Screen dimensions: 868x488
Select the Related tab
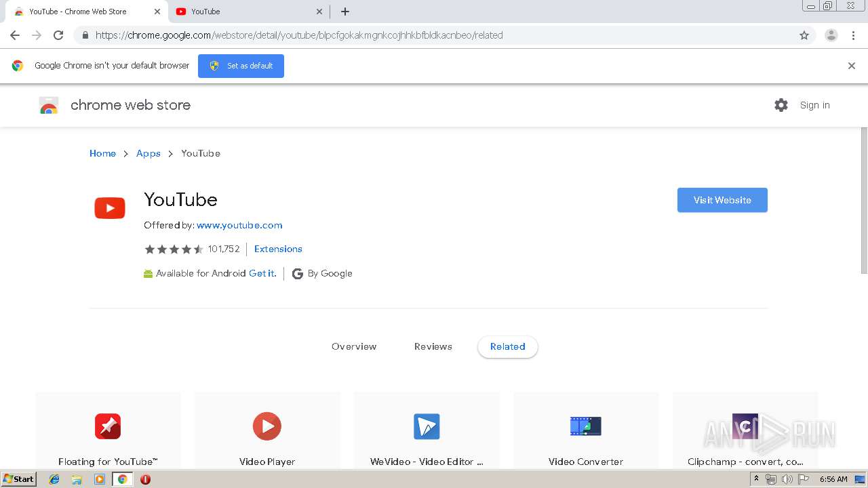tap(508, 346)
